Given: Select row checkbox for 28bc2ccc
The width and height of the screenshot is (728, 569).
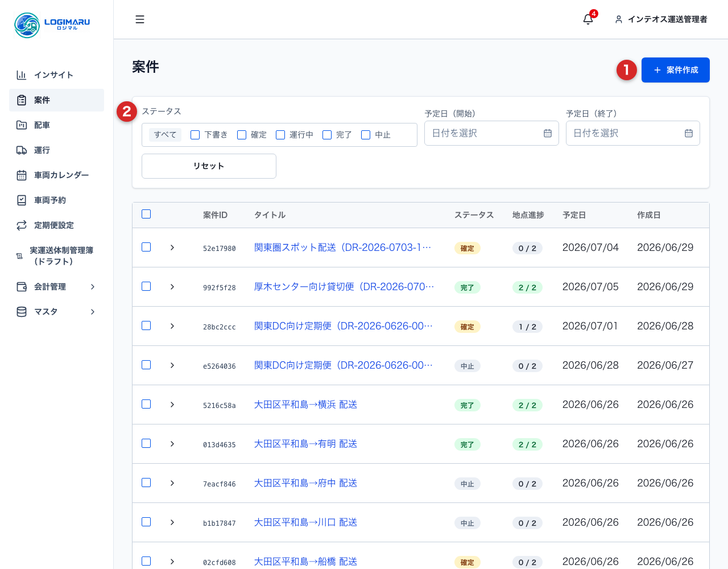Looking at the screenshot, I should click(x=146, y=325).
